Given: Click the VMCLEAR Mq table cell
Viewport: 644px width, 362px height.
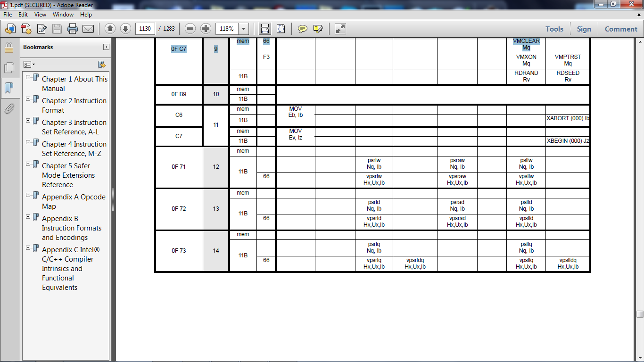Looking at the screenshot, I should click(526, 44).
